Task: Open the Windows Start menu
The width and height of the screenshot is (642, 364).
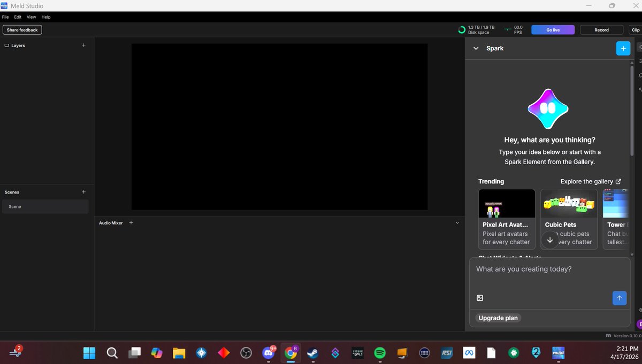Action: coord(89,353)
